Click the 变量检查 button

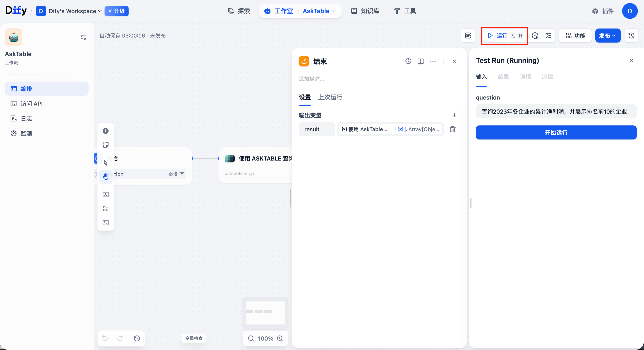[x=194, y=338]
